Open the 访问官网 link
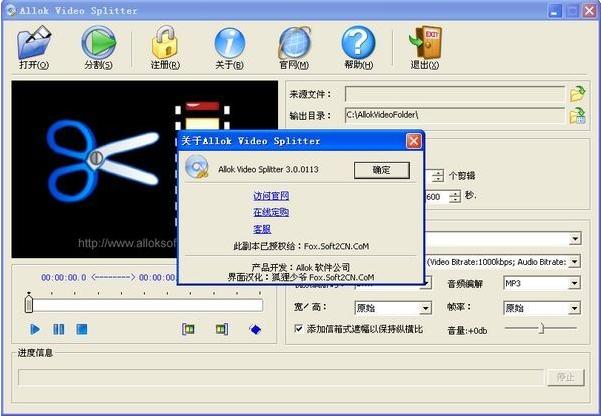This screenshot has width=601, height=417. pyautogui.click(x=271, y=196)
